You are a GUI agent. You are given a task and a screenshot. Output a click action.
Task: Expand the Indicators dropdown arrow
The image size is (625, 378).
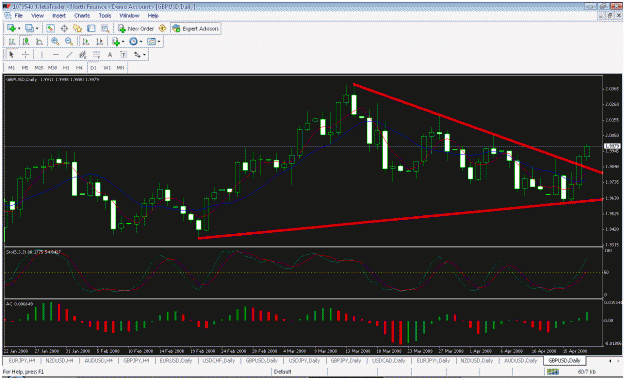tap(123, 41)
